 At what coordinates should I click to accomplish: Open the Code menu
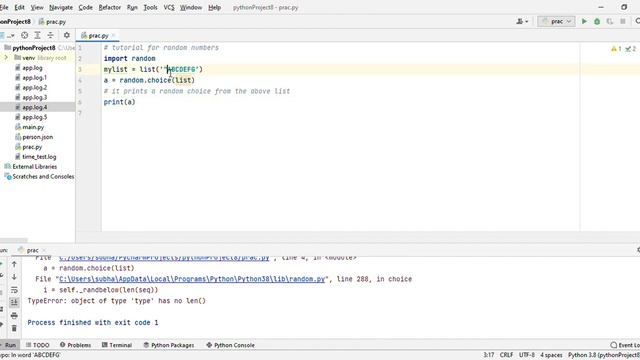(85, 7)
